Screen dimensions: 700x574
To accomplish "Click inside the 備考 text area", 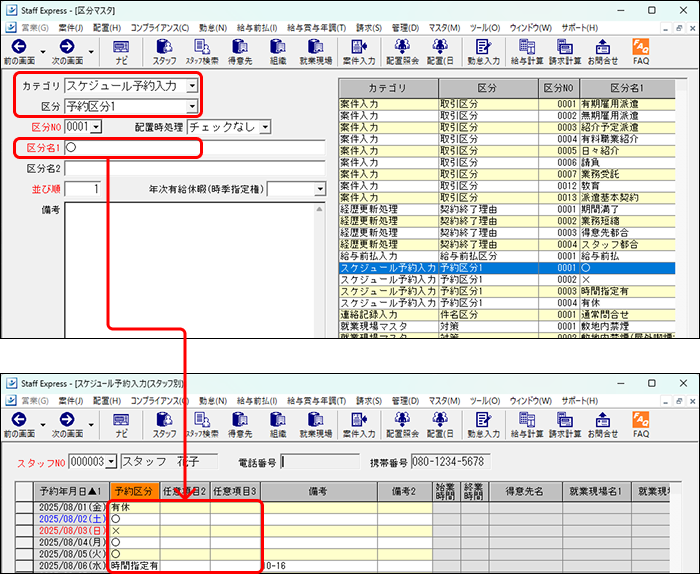I will pyautogui.click(x=191, y=270).
